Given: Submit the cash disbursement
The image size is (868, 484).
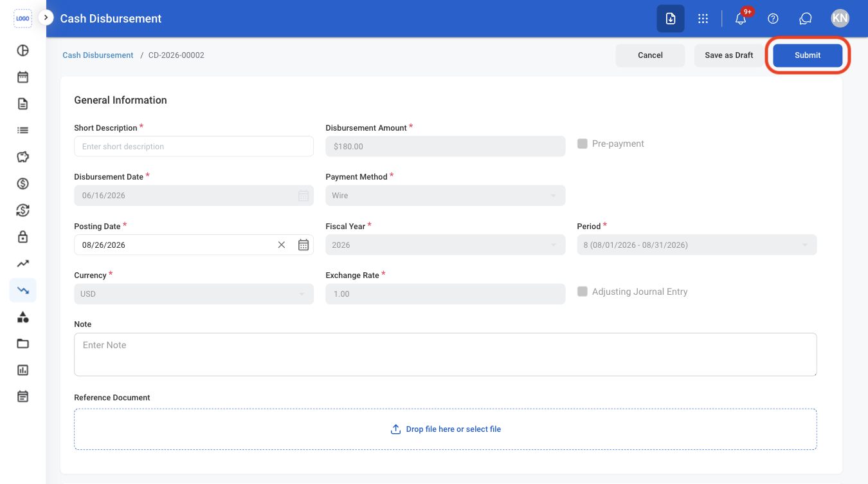Looking at the screenshot, I should [x=808, y=55].
